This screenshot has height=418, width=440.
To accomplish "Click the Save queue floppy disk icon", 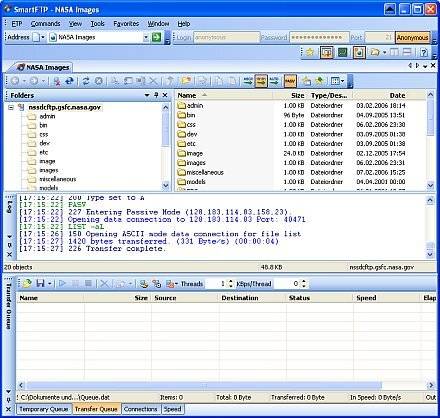I will pyautogui.click(x=40, y=284).
